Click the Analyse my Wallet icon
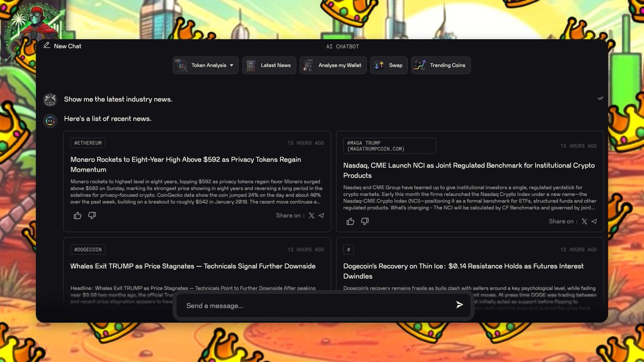This screenshot has height=362, width=644. [x=308, y=65]
